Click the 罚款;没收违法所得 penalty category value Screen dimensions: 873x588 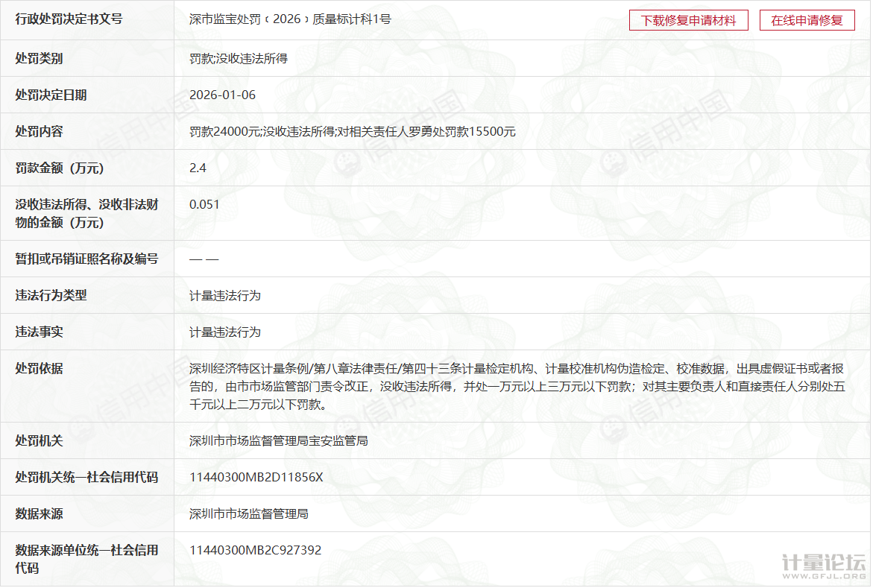(x=238, y=58)
